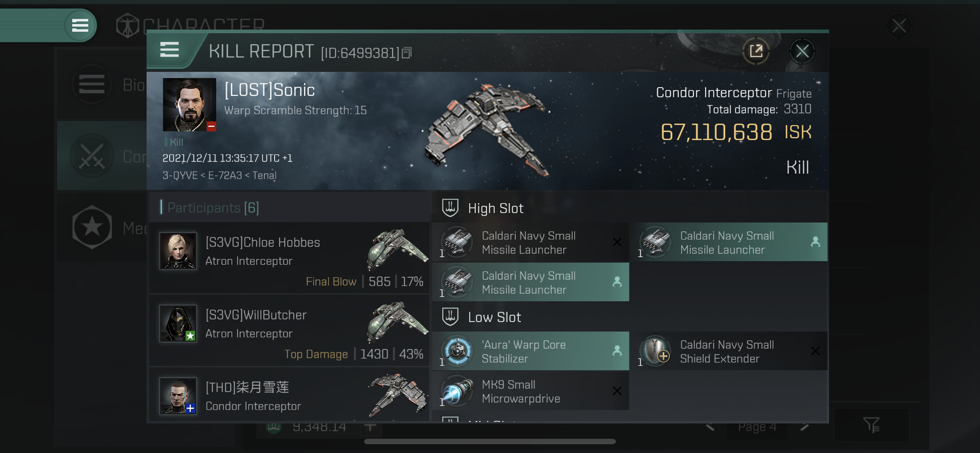Select the 'Aura' Warp Core Stabilizer icon
The image size is (980, 453).
(x=458, y=351)
